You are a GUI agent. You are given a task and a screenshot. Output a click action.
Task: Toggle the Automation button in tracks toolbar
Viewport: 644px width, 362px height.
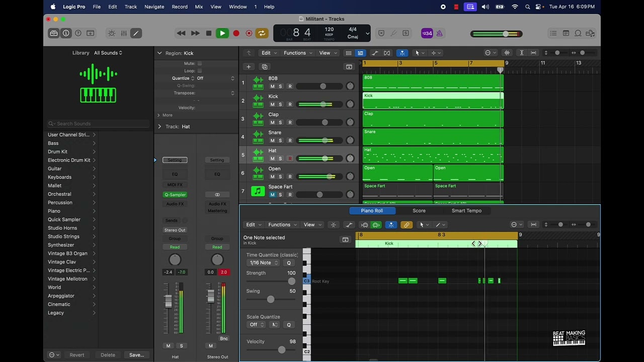click(x=375, y=53)
